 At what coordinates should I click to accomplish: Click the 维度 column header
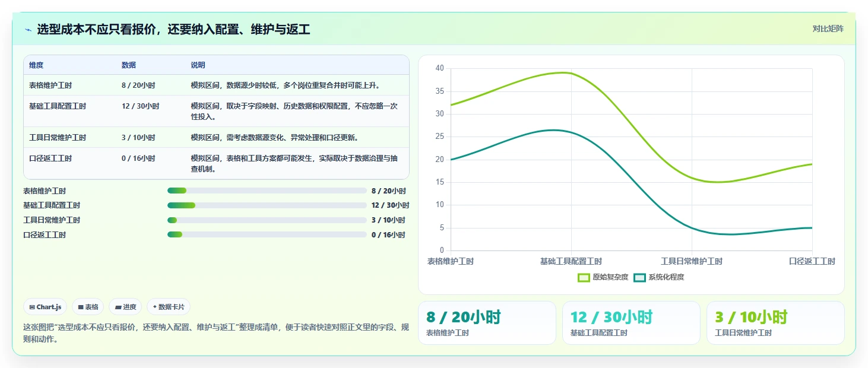[36, 65]
